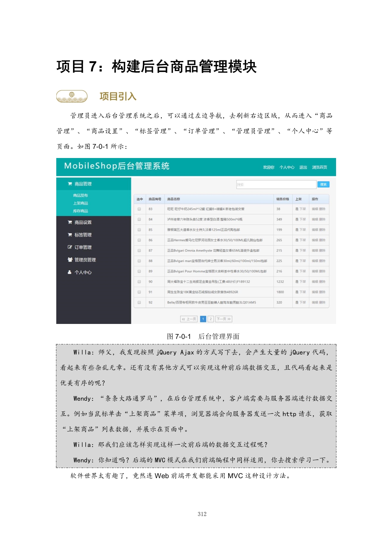Screen dimensions: 392x554
Task: Click the person icon beside 个人中心 in sidebar
Action: [x=70, y=272]
